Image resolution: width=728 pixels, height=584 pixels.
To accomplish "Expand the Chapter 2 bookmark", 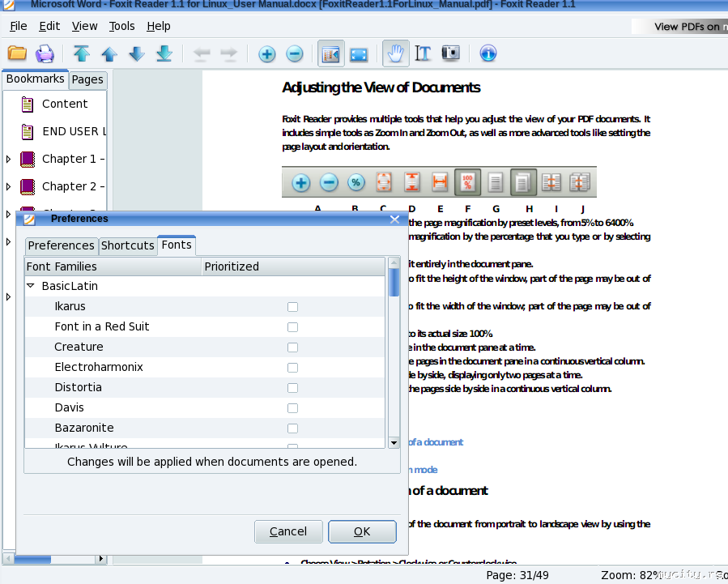I will pos(8,186).
